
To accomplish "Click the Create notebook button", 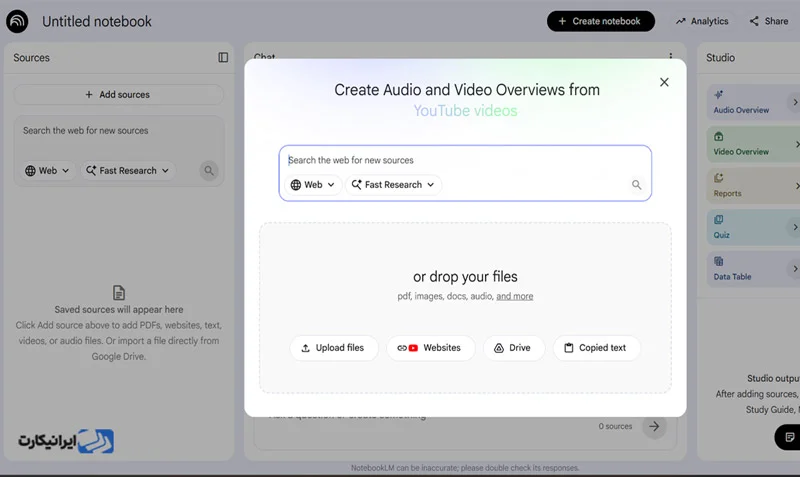I will tap(601, 21).
